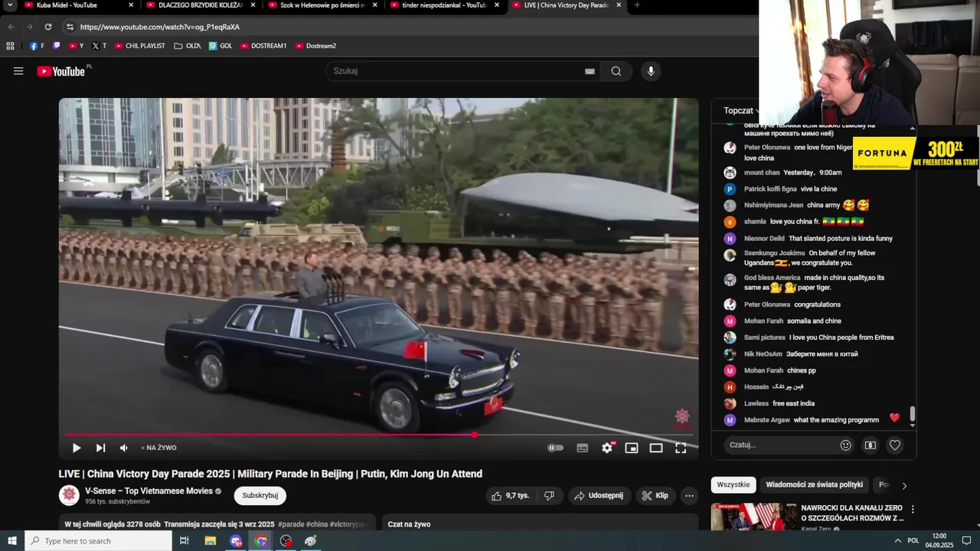Enter fullscreen mode
Image resolution: width=980 pixels, height=551 pixels.
681,448
